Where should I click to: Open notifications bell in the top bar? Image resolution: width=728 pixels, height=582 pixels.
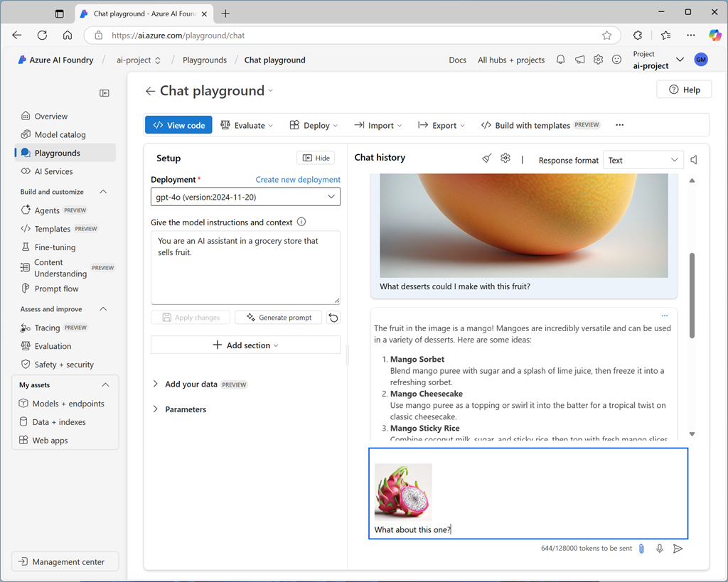coord(560,60)
